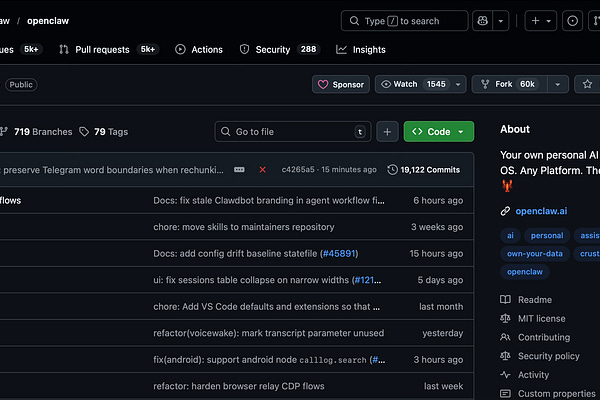Open the Actions tab
This screenshot has width=600, height=400.
coord(199,49)
